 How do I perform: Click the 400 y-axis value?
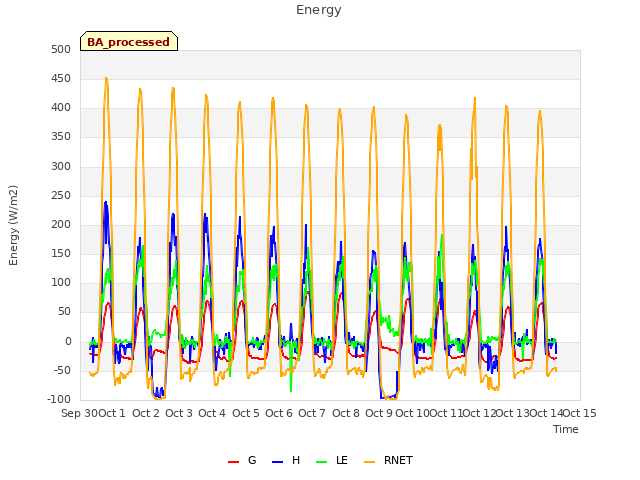(x=61, y=108)
